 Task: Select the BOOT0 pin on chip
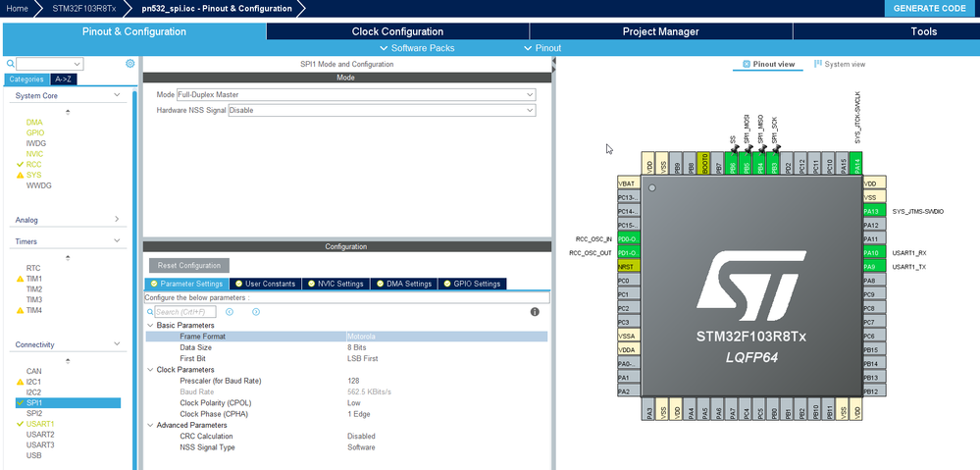coord(703,163)
